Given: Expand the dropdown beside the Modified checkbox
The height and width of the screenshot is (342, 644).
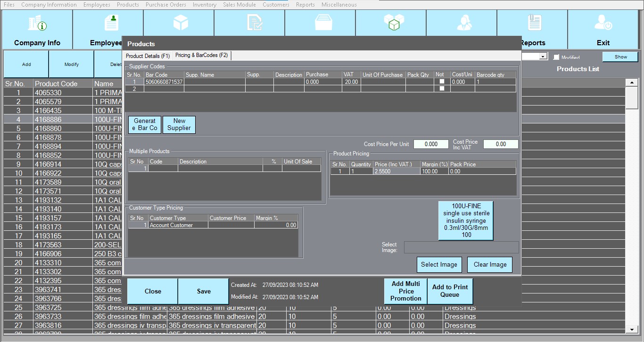Looking at the screenshot, I should 543,57.
